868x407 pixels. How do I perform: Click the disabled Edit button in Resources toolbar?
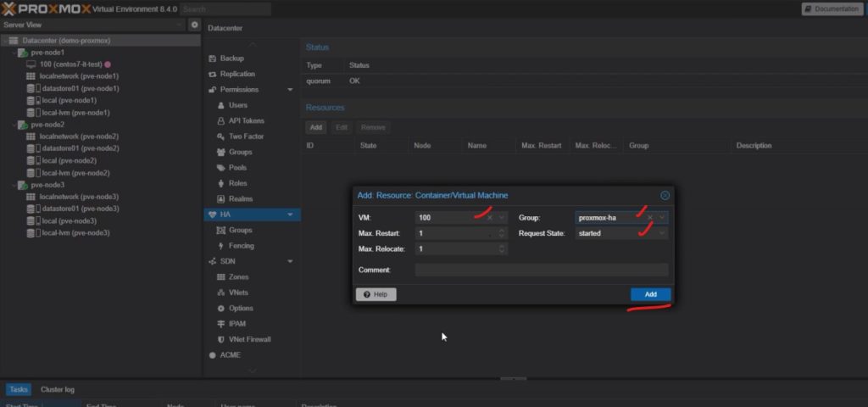click(x=342, y=127)
